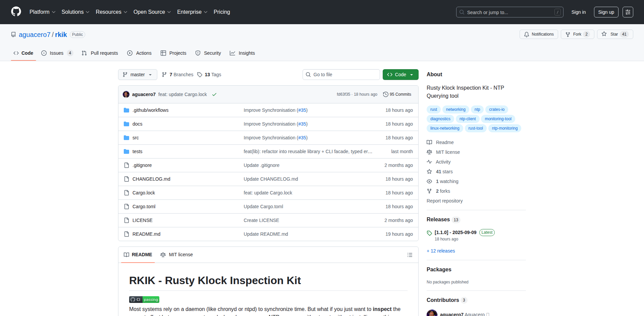This screenshot has width=644, height=316.
Task: Open the master branch dropdown
Action: point(138,75)
